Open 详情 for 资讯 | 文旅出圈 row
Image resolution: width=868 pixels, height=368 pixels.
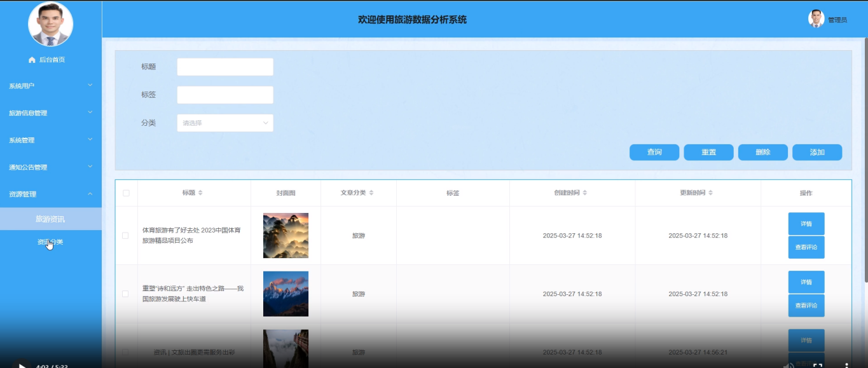(x=806, y=340)
